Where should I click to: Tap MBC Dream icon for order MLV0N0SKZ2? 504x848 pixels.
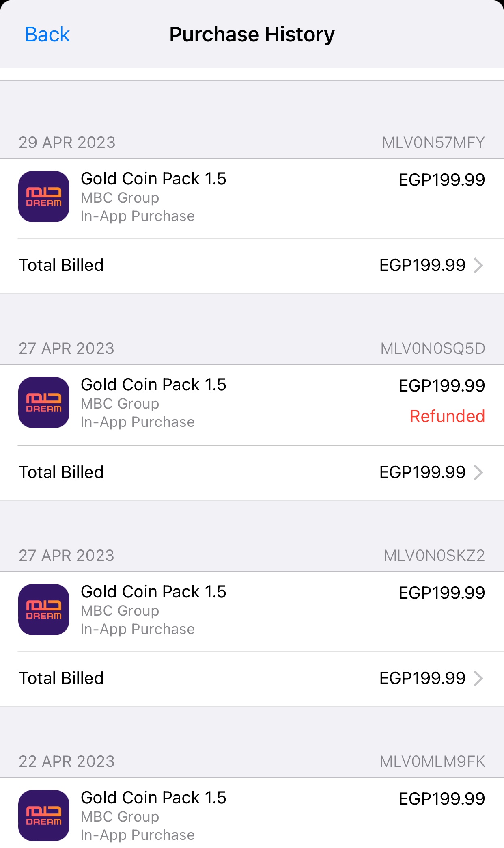[x=44, y=610]
